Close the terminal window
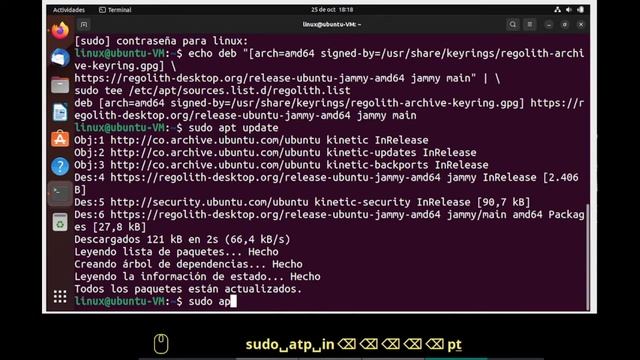The width and height of the screenshot is (640, 360). click(581, 25)
